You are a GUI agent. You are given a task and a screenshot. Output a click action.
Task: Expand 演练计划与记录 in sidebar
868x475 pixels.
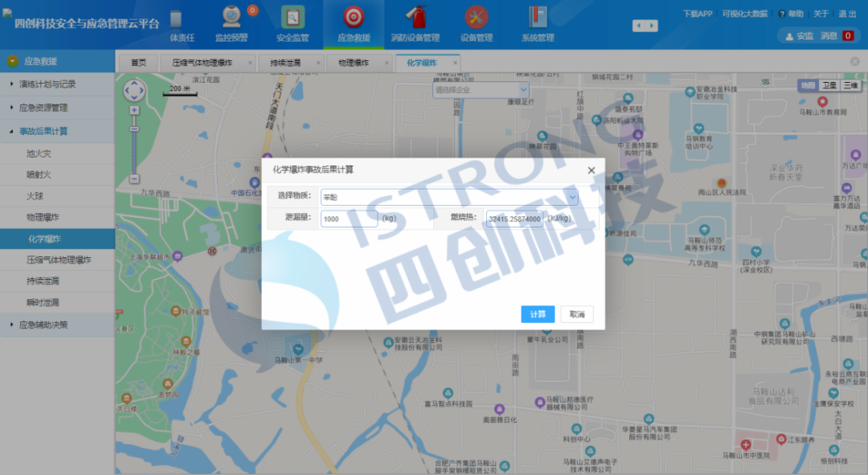click(48, 84)
